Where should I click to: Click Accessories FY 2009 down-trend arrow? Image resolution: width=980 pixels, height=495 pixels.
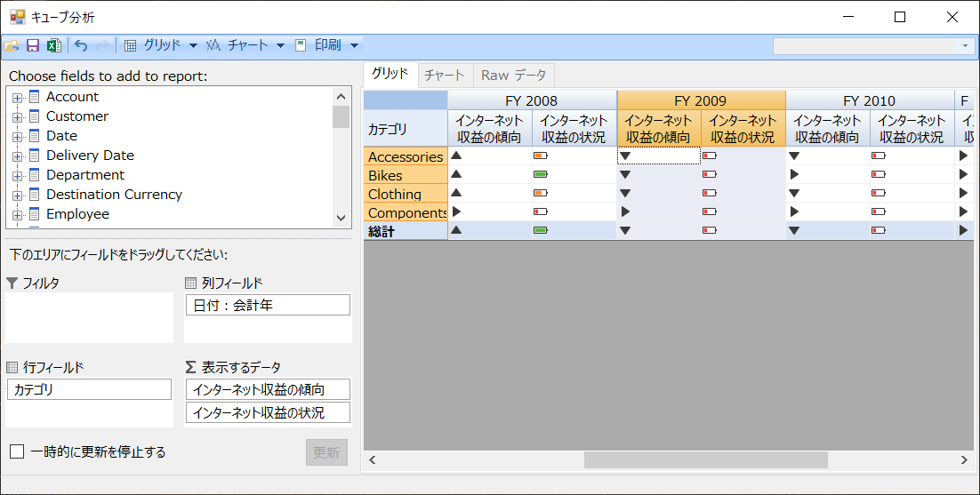pyautogui.click(x=625, y=156)
